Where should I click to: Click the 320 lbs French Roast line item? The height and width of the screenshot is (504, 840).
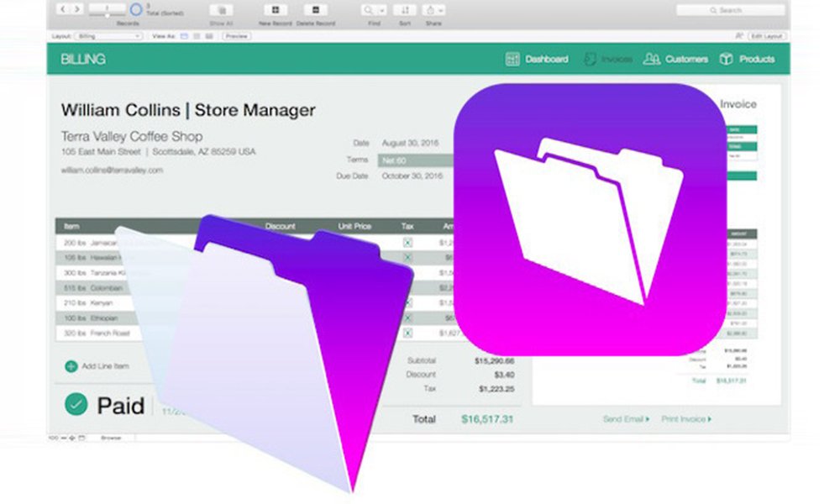point(97,333)
